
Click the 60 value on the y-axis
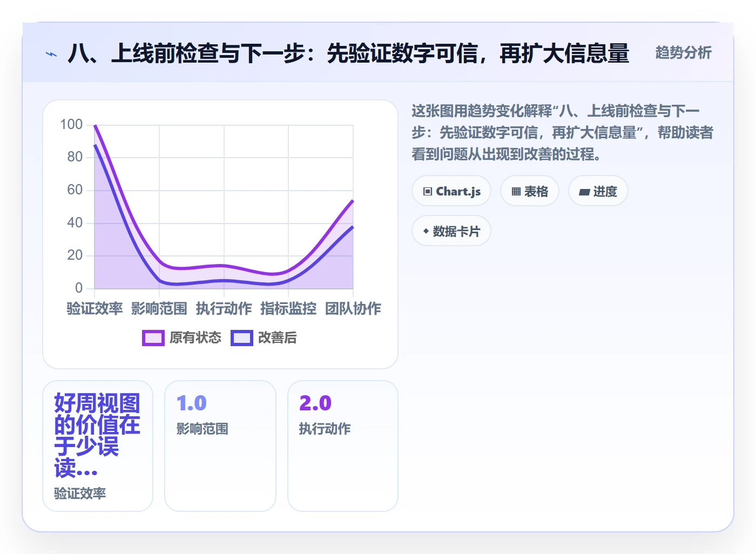(x=75, y=190)
